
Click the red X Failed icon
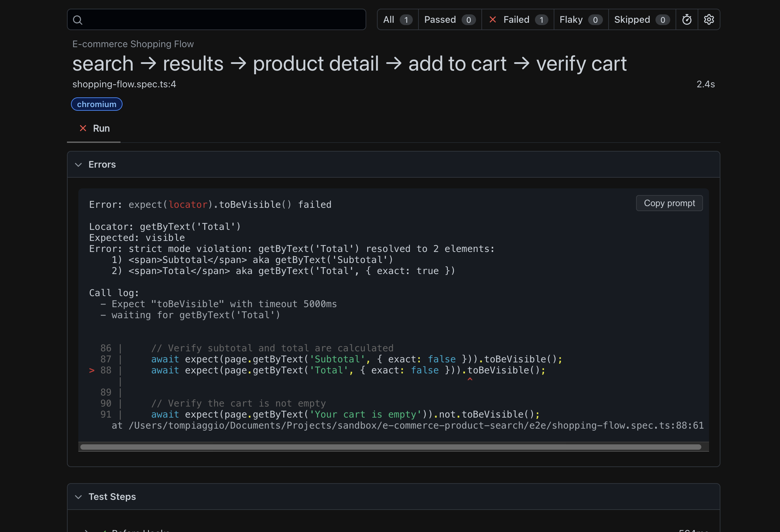tap(492, 19)
